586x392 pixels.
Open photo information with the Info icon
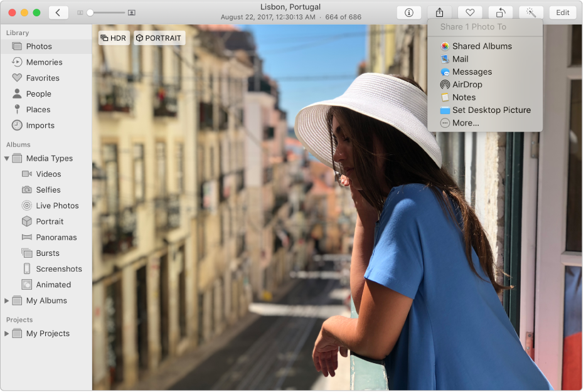click(408, 12)
